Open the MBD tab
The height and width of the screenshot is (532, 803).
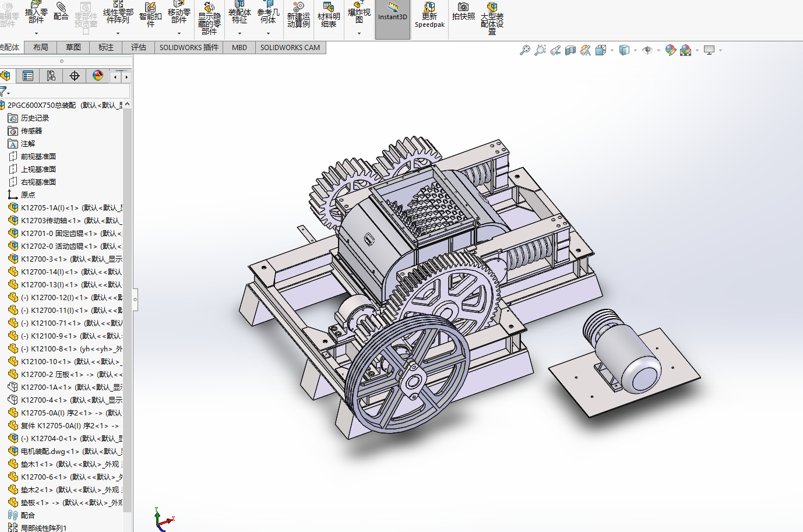click(240, 47)
